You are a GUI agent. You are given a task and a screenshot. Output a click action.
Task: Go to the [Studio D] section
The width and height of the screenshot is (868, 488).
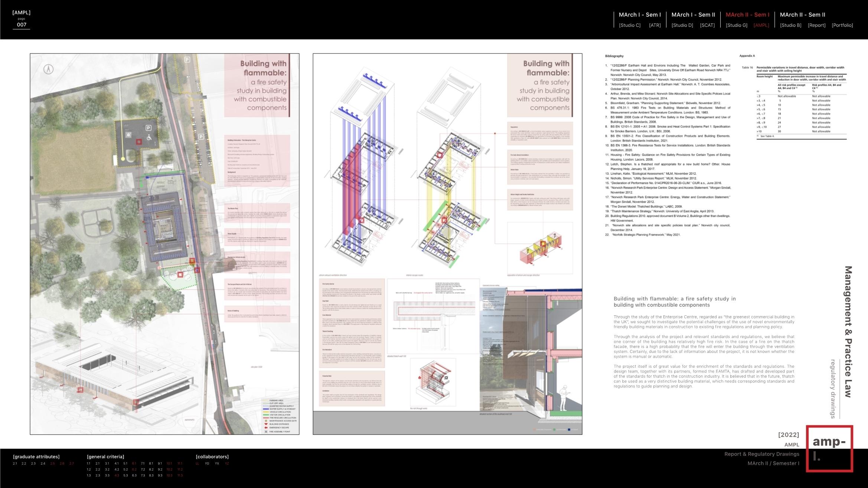pos(682,25)
